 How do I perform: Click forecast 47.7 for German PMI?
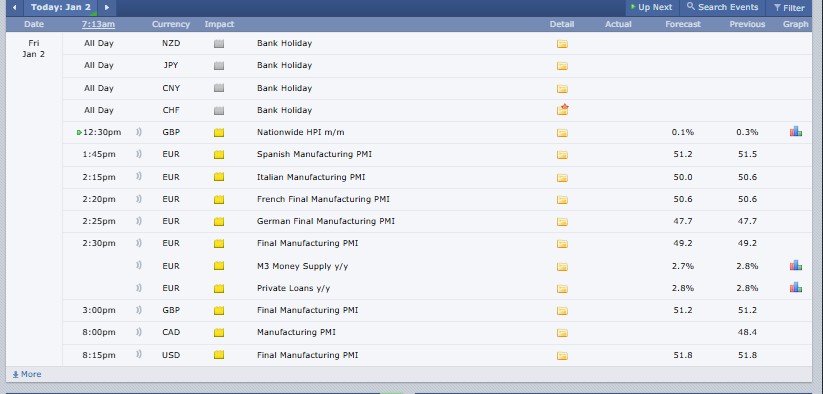pyautogui.click(x=683, y=221)
